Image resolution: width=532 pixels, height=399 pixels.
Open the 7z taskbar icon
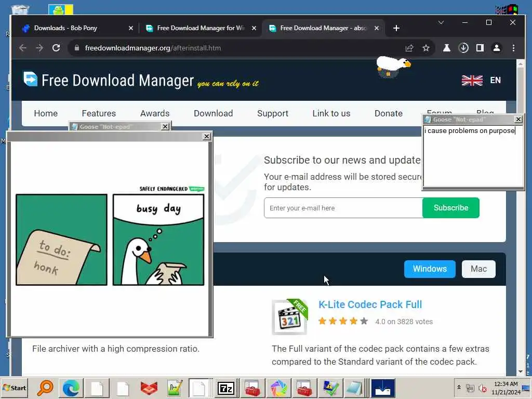227,388
